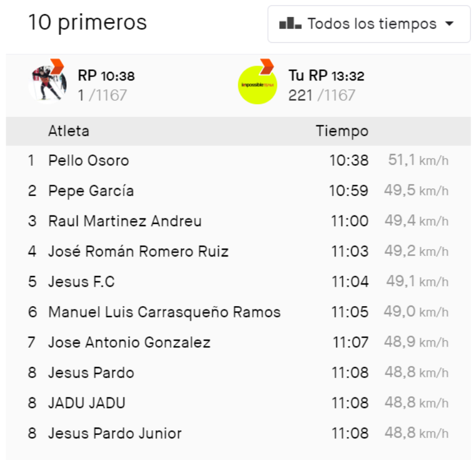Click JADU JADU athlete name
Screen dimensions: 476x460
click(x=87, y=403)
